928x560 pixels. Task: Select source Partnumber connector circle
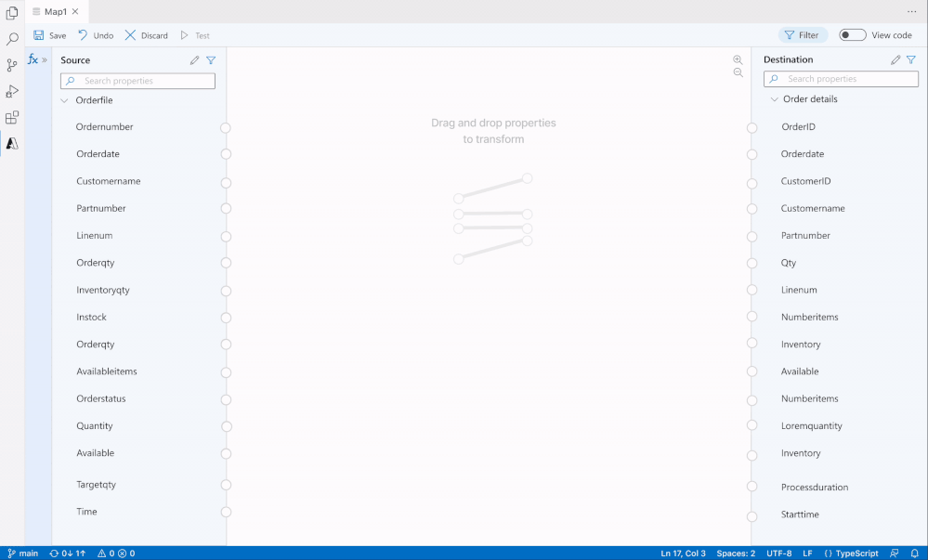coord(226,208)
